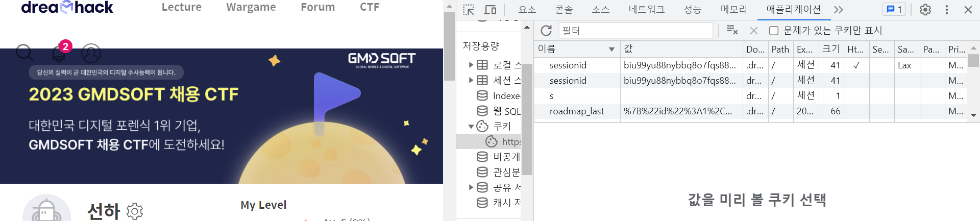Clear all cookies icon
The height and width of the screenshot is (221, 980).
(x=732, y=31)
